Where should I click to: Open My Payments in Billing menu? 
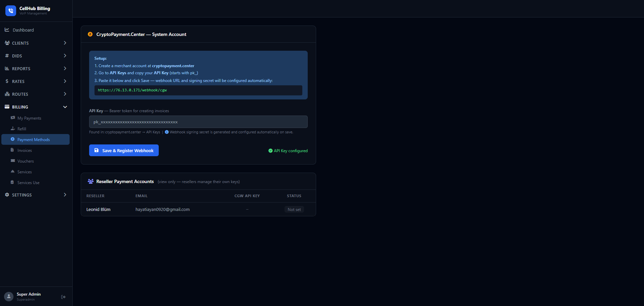pos(35,118)
